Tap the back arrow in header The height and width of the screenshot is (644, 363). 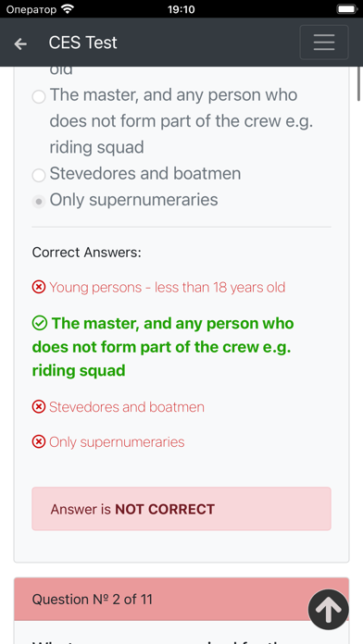coord(20,43)
